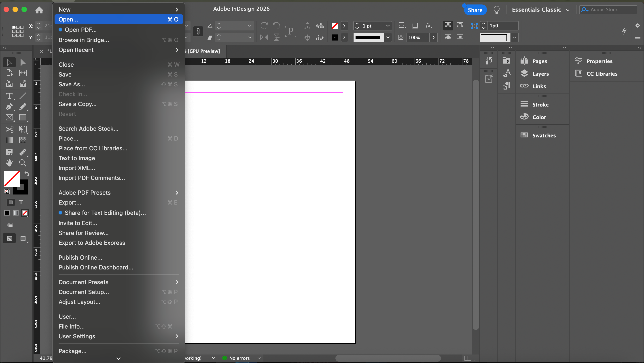Click the Share button
This screenshot has height=363, width=644.
click(475, 10)
